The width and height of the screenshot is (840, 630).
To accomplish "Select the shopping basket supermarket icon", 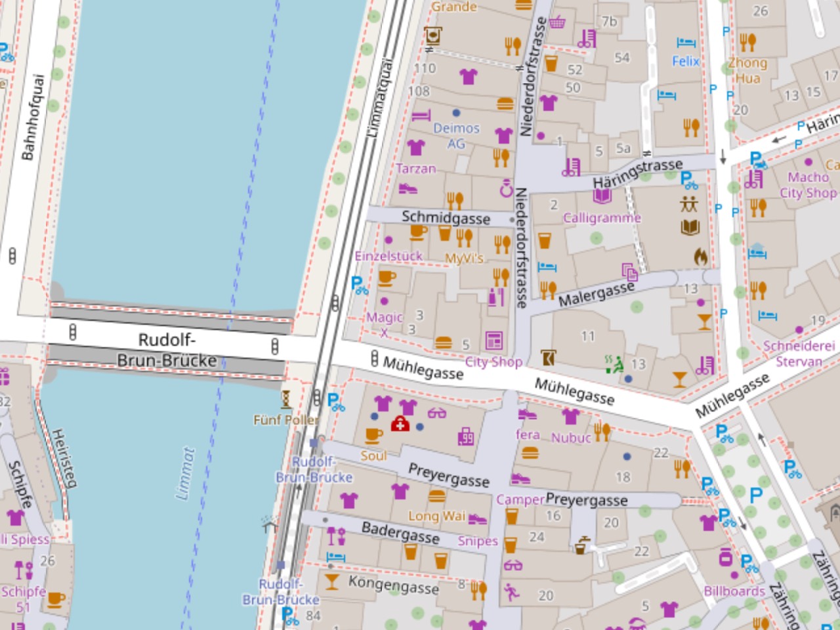I will tap(557, 22).
